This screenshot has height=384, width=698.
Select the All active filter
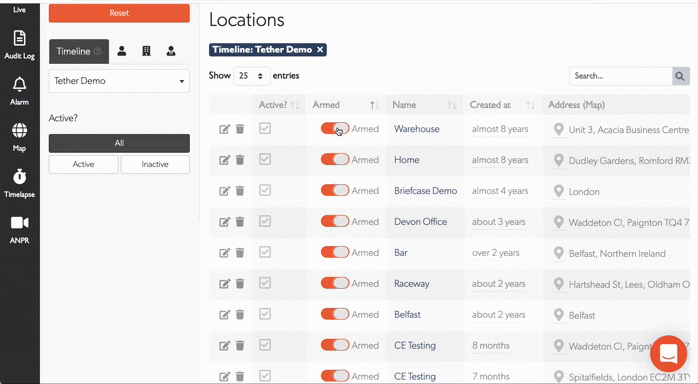[119, 143]
